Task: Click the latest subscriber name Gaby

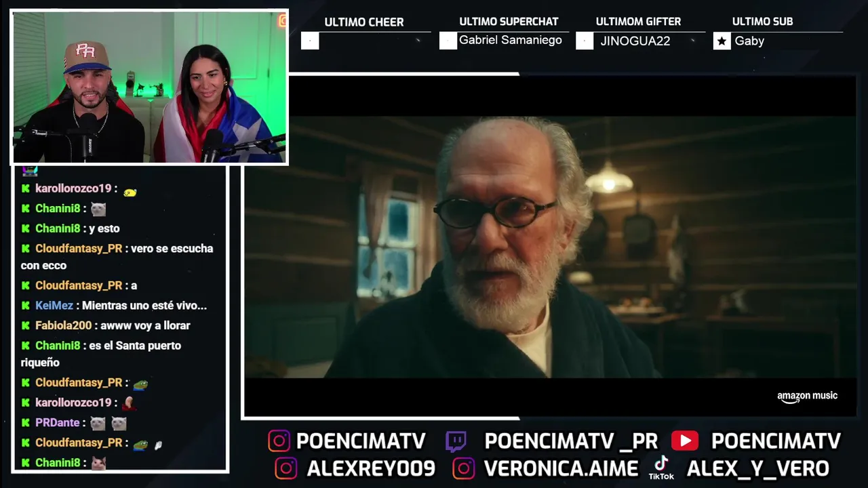Action: (x=749, y=41)
